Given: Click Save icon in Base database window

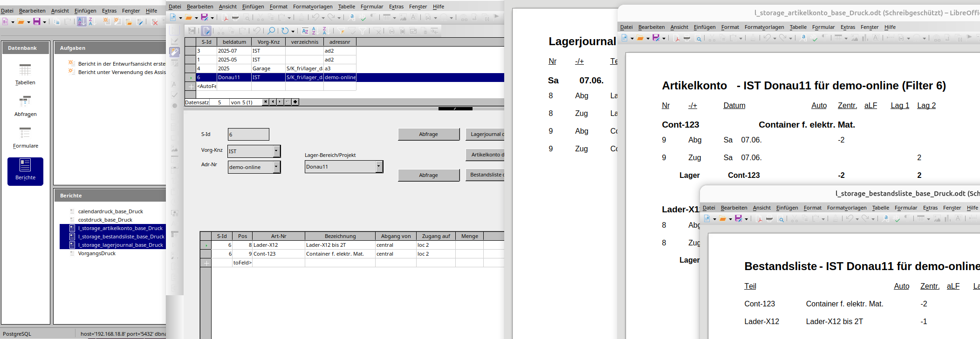Looking at the screenshot, I should click(37, 22).
